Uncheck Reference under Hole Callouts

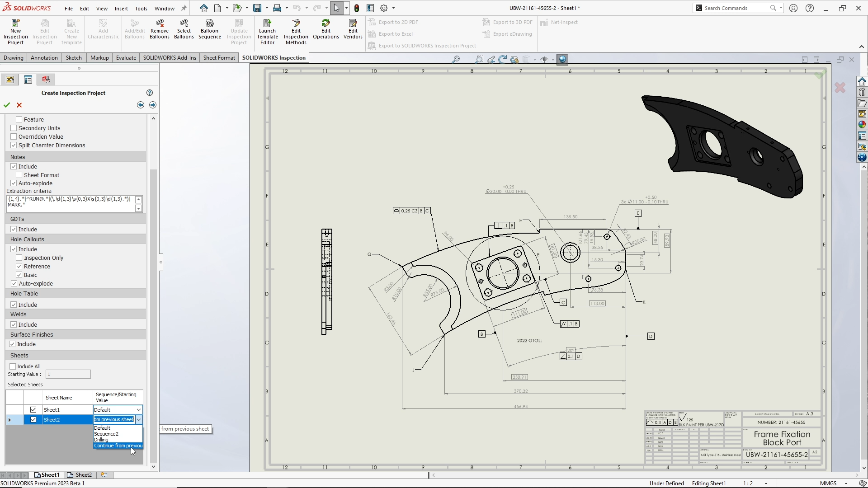[x=19, y=266]
